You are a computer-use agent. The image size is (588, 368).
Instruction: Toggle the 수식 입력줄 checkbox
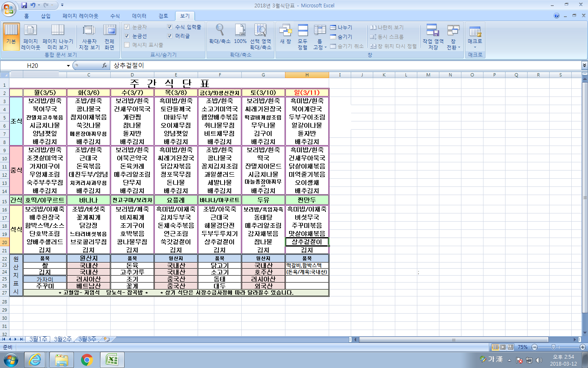[170, 27]
